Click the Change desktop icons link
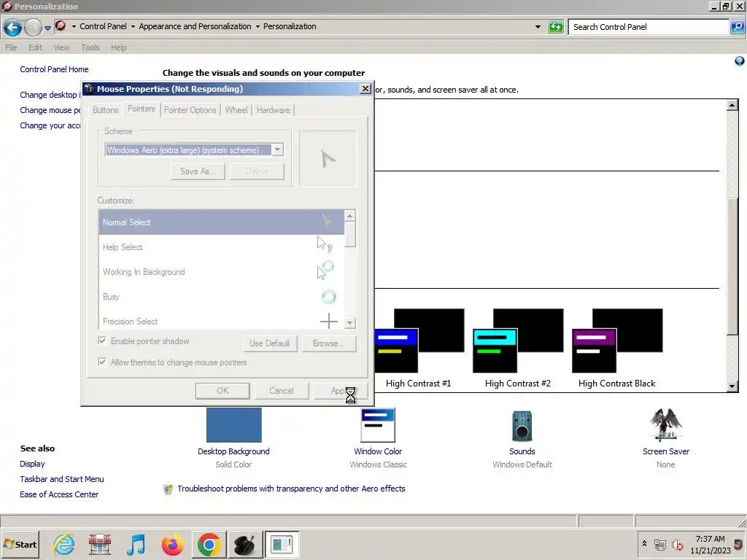The image size is (747, 560). [50, 95]
